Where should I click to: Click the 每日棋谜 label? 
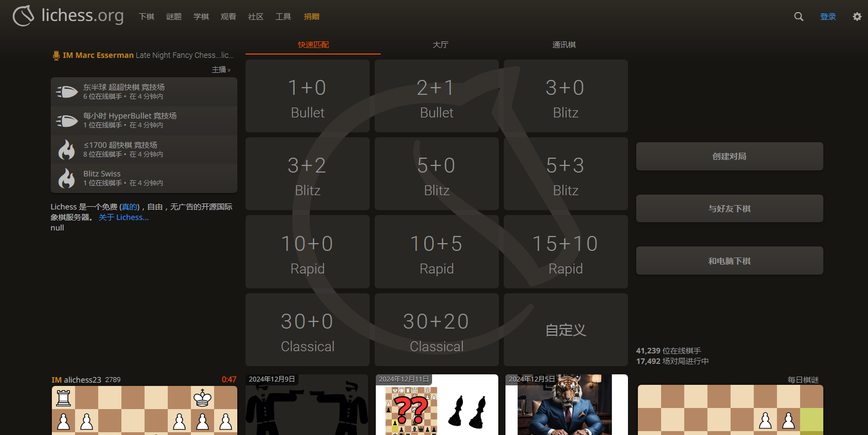point(803,380)
